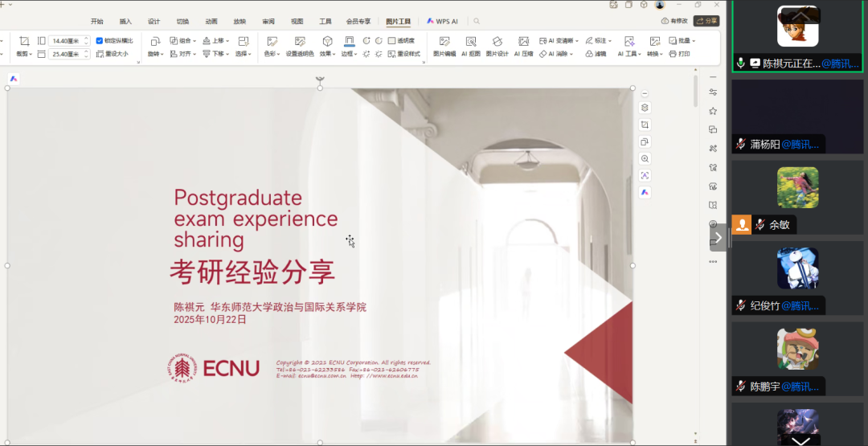Click the zoom magnifier icon beside the image
This screenshot has width=868, height=446.
(x=645, y=158)
